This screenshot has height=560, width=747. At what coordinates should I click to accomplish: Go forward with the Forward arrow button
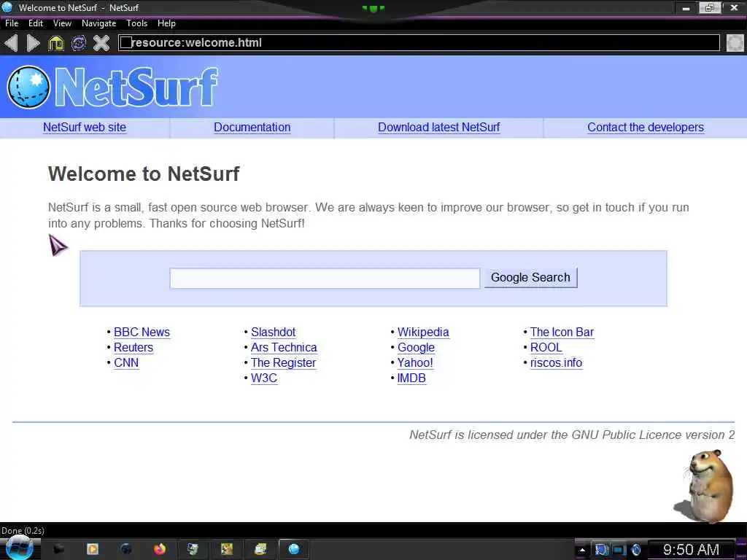pos(33,43)
